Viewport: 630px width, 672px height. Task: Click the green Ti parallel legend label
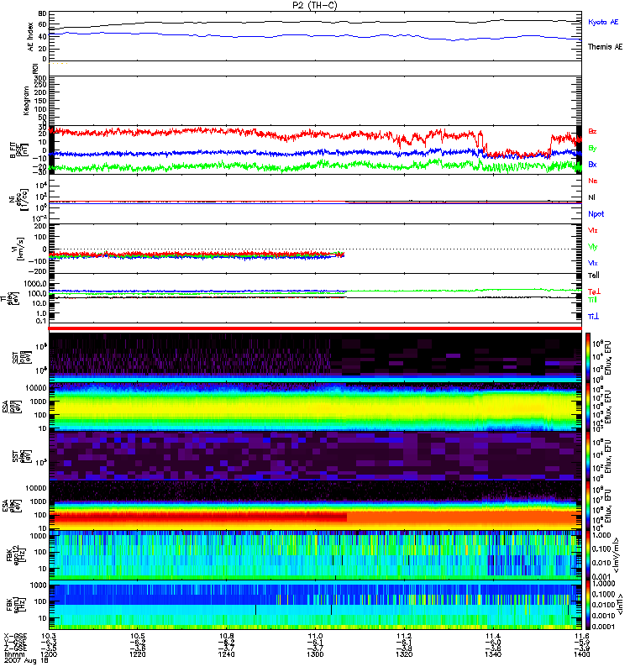(x=592, y=300)
